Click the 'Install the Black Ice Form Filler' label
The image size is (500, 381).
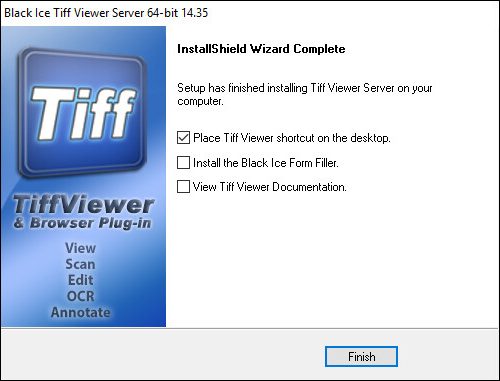pyautogui.click(x=266, y=163)
